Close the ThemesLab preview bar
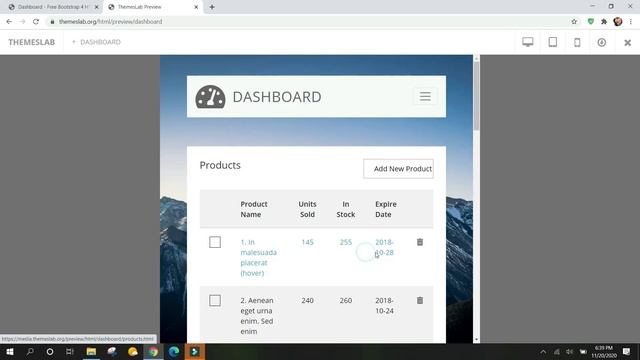 627,42
